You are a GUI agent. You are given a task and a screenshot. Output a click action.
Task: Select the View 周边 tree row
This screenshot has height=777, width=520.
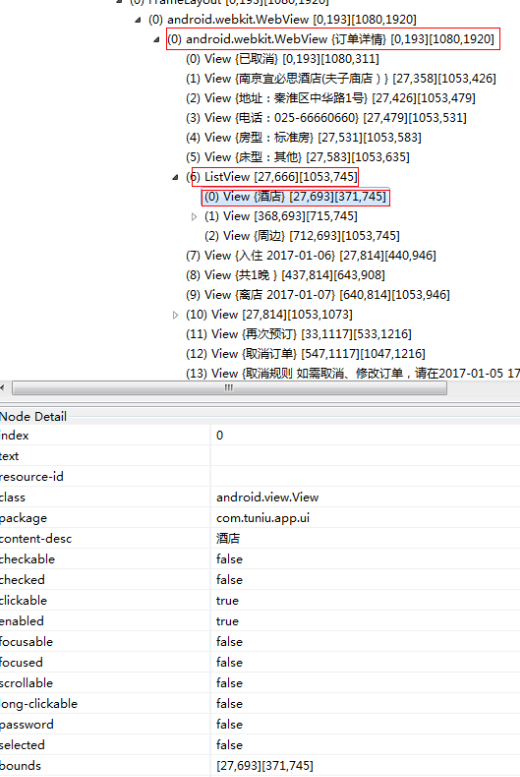[x=302, y=236]
